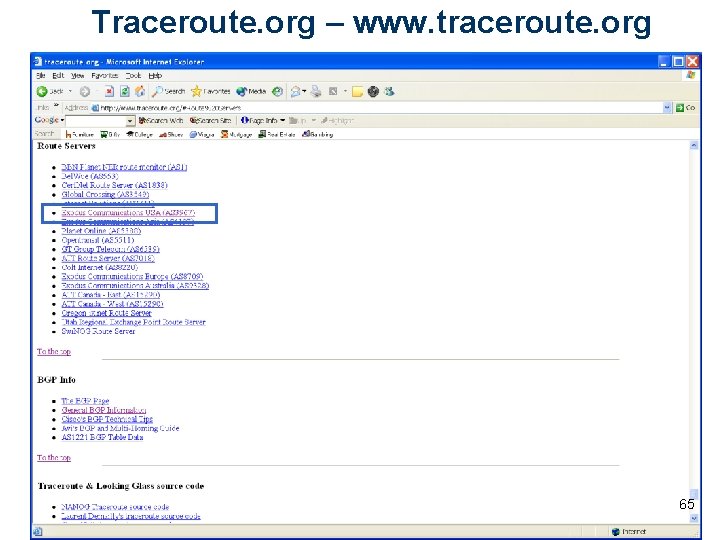This screenshot has width=720, height=540.
Task: Click the College search shortcut
Action: (140, 134)
